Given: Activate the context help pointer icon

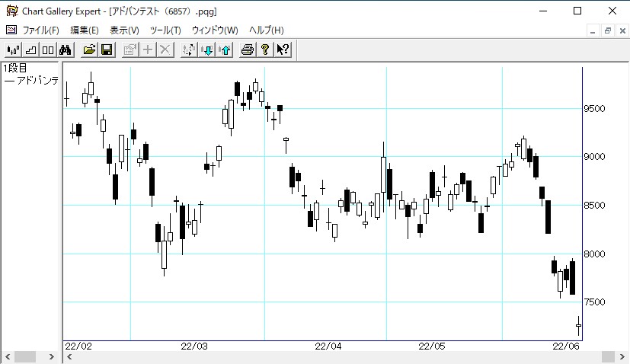Looking at the screenshot, I should 283,49.
